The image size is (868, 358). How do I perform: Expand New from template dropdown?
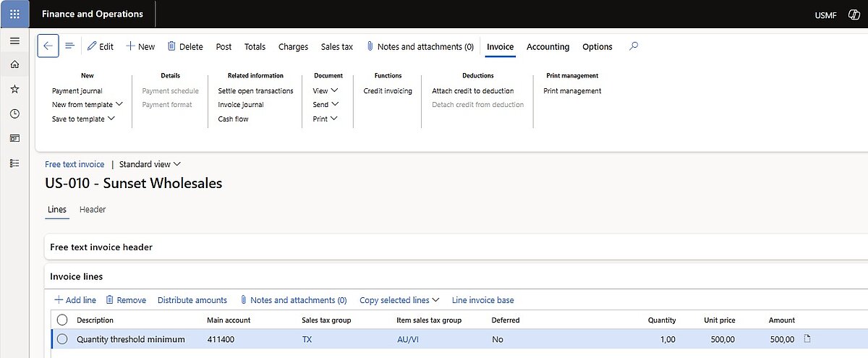click(x=88, y=105)
